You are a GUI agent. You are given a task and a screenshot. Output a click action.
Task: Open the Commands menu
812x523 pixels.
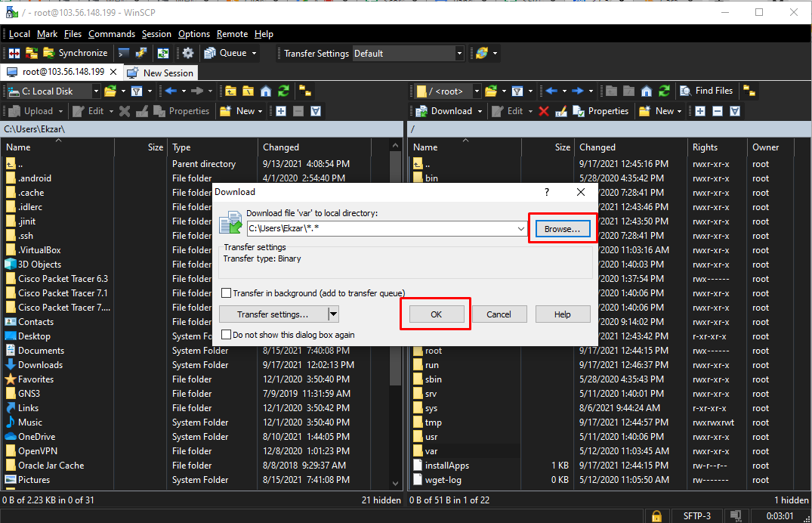pos(112,34)
